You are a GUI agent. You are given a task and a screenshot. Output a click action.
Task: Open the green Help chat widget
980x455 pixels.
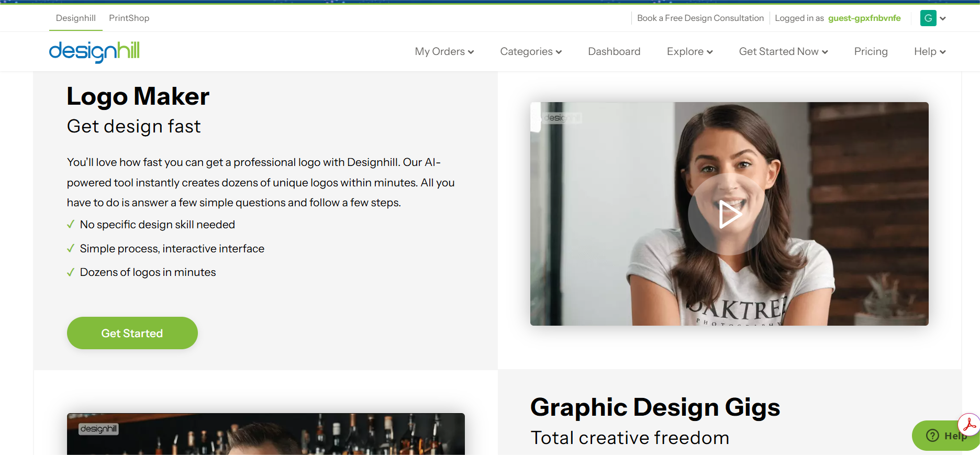[x=945, y=436]
